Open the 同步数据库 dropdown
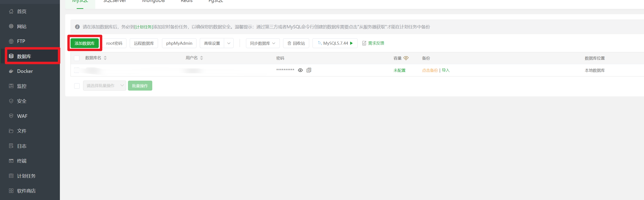Image resolution: width=644 pixels, height=200 pixels. (263, 43)
